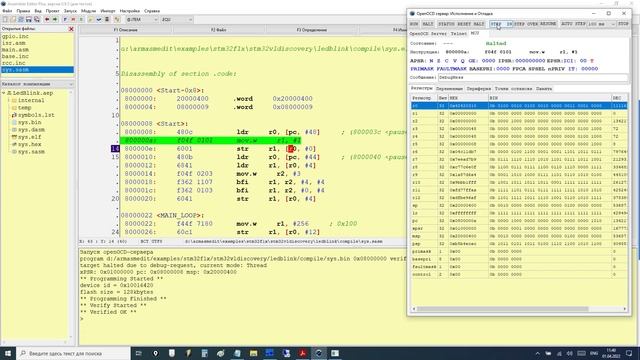Click the RESUME button
The height and width of the screenshot is (360, 640).
(548, 24)
